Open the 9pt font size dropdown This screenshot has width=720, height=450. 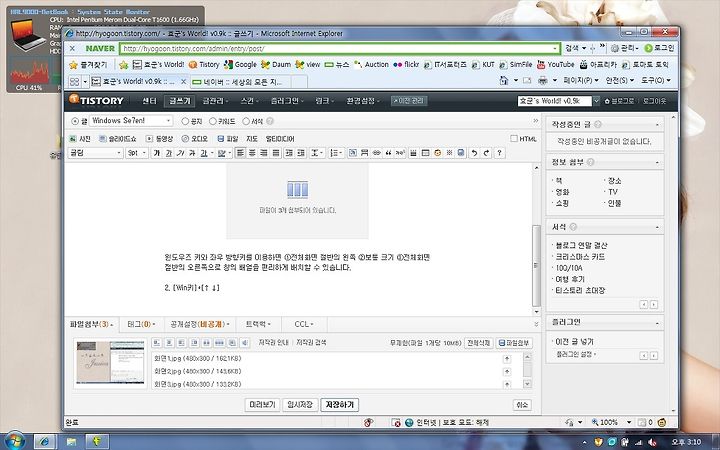(x=137, y=153)
